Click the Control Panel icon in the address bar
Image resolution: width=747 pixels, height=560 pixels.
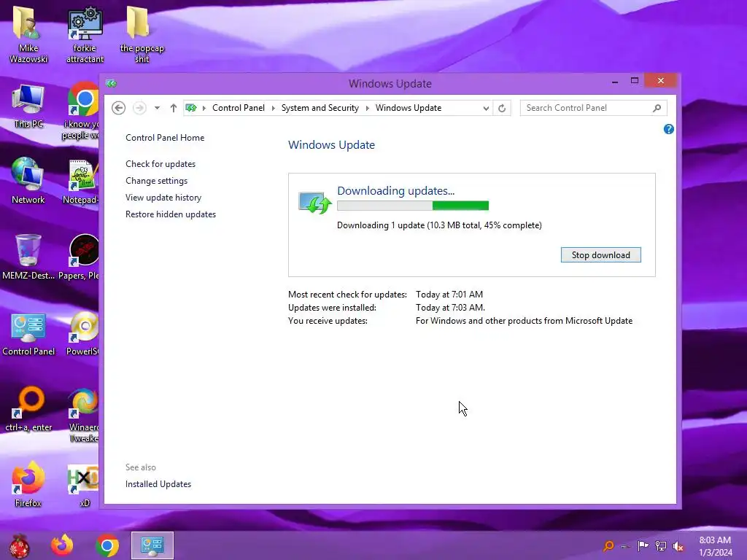tap(191, 108)
